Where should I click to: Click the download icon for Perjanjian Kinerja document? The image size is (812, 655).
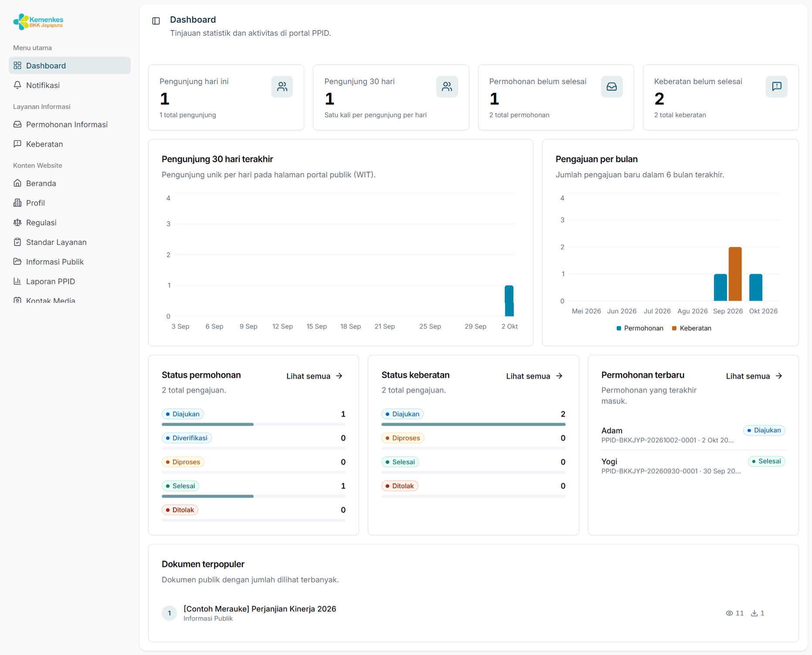[x=754, y=613]
